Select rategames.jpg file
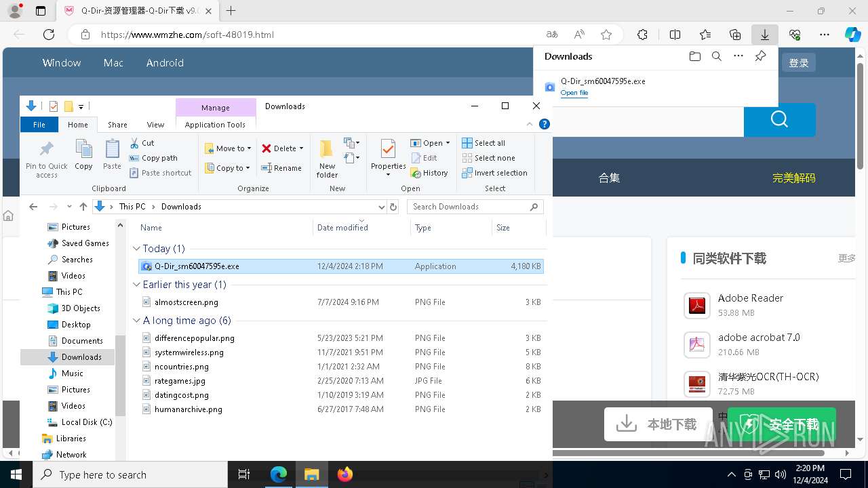The width and height of the screenshot is (868, 488). click(x=340, y=381)
